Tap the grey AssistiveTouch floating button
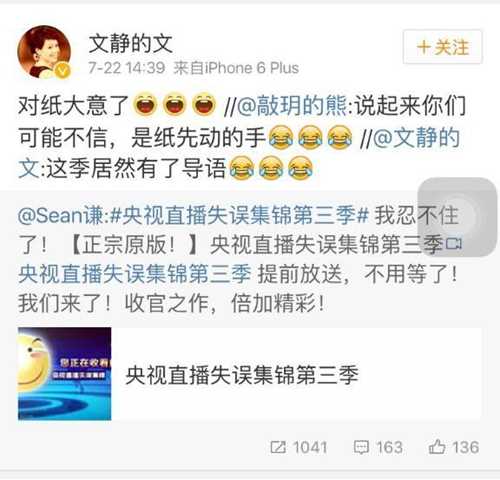The image size is (500, 480). coord(458,217)
